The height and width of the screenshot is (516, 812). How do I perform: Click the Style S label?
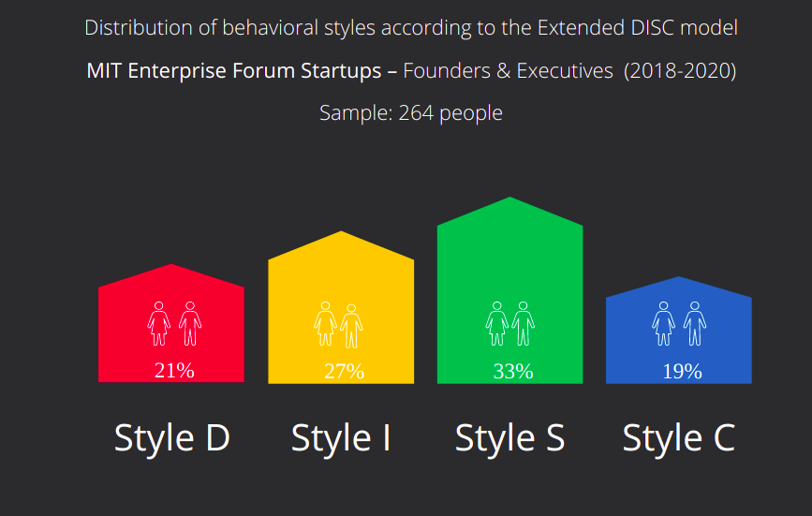click(x=509, y=438)
